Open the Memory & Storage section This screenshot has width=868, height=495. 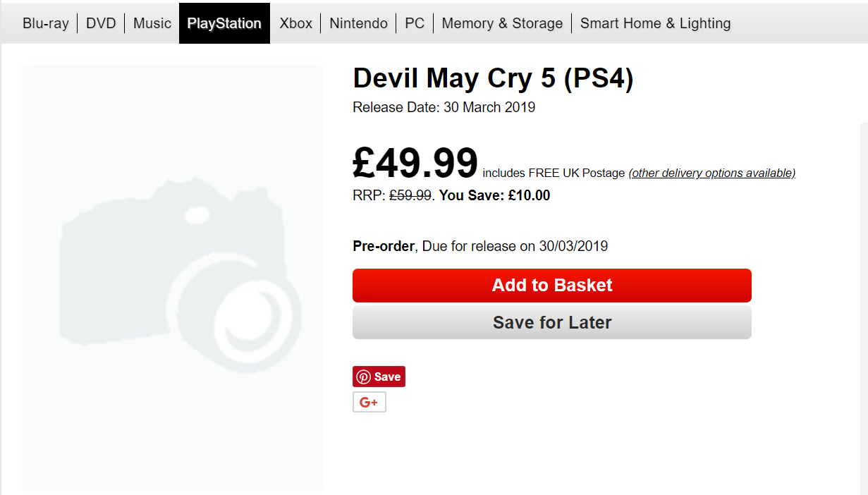click(502, 23)
